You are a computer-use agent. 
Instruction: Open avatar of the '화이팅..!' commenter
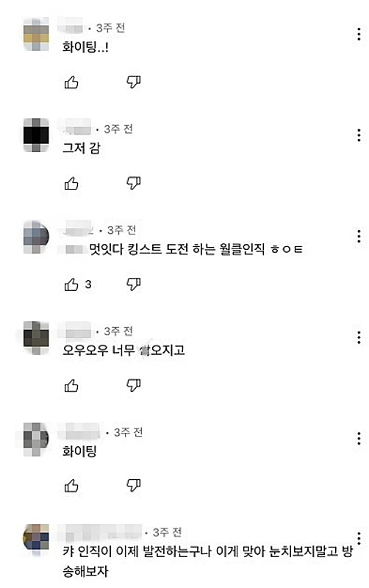coord(36,34)
